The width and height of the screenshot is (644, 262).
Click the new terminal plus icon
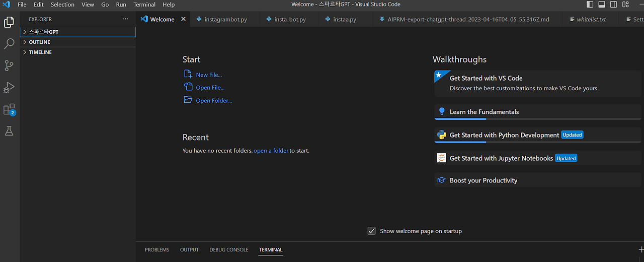[641, 249]
